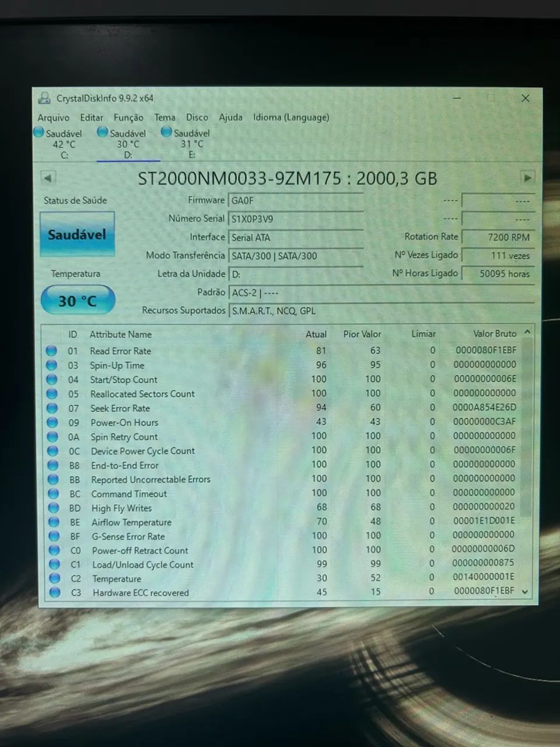This screenshot has height=747, width=560.
Task: Click status orb for Start/Stop Count
Action: pyautogui.click(x=52, y=379)
